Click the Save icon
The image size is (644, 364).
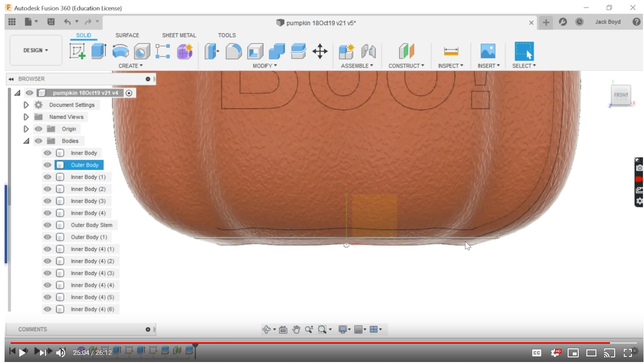[x=51, y=22]
